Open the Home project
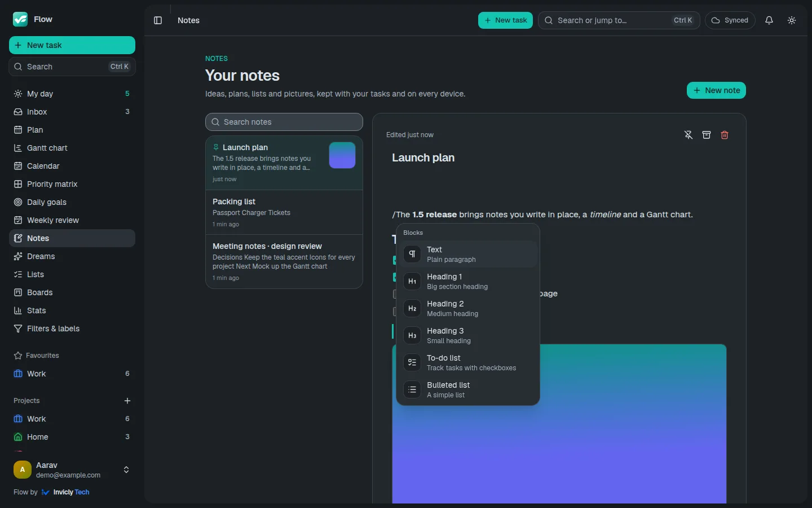This screenshot has height=508, width=812. (x=72, y=437)
